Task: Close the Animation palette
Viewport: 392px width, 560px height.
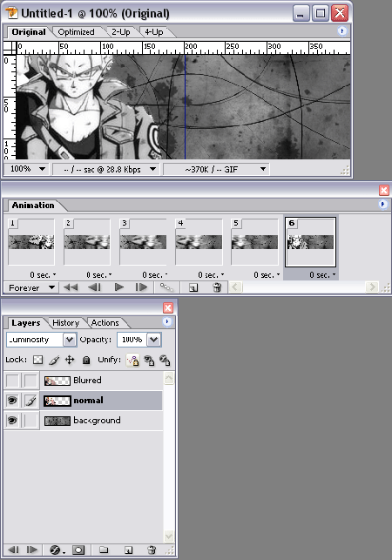Action: coord(384,190)
